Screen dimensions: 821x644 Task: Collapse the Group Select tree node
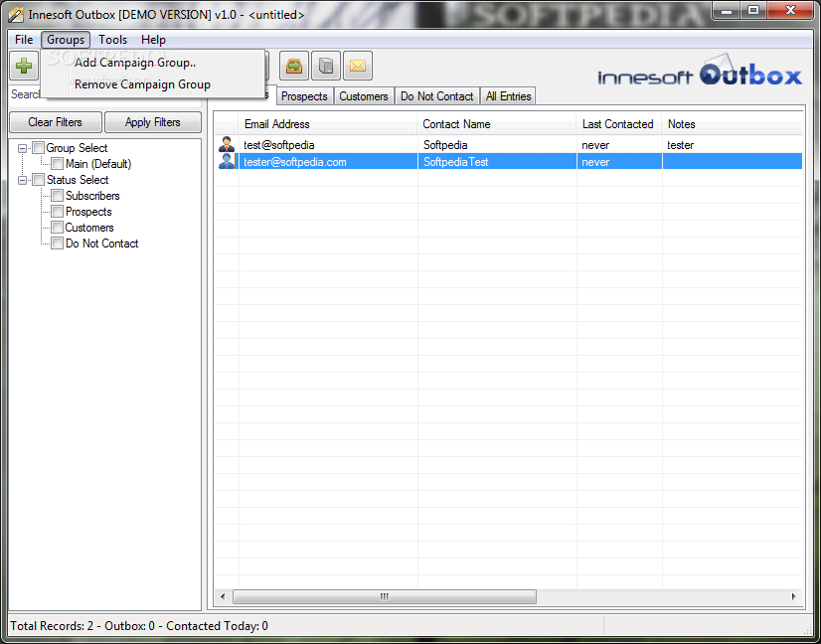tap(23, 149)
